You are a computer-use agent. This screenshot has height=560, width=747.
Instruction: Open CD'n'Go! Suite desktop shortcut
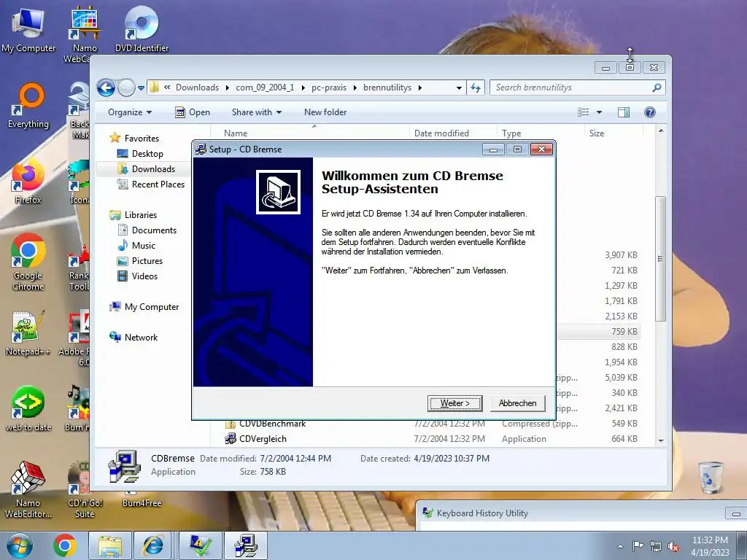[85, 491]
